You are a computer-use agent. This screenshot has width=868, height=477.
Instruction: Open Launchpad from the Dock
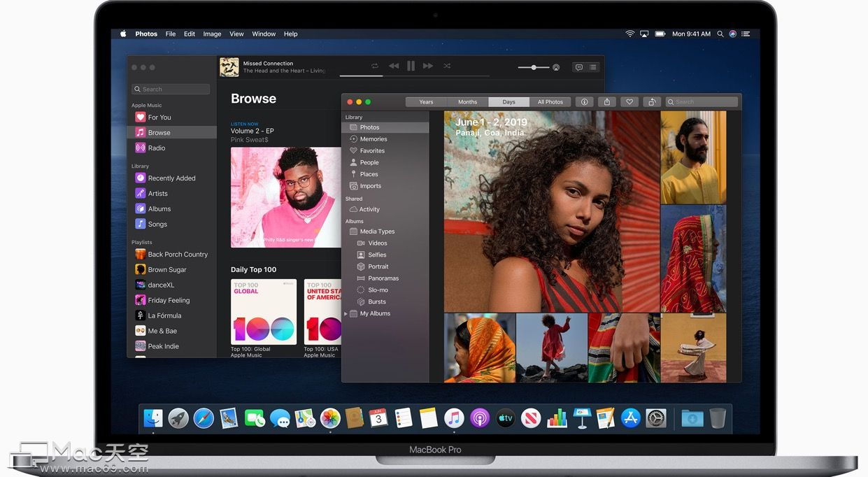tap(178, 418)
